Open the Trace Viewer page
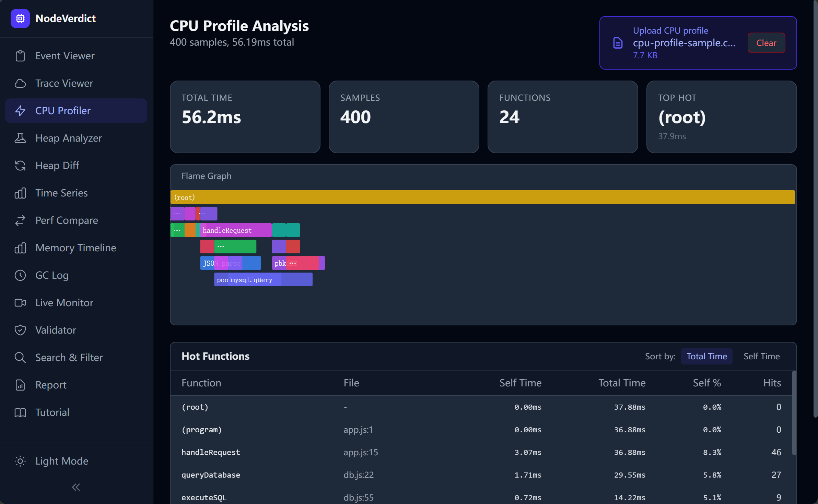 tap(76, 83)
